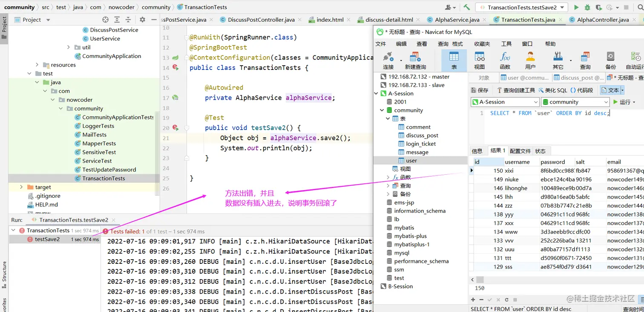Viewport: 644px width, 312px height.
Task: Click Beautify SQL (美化 SQL) button
Action: point(553,90)
